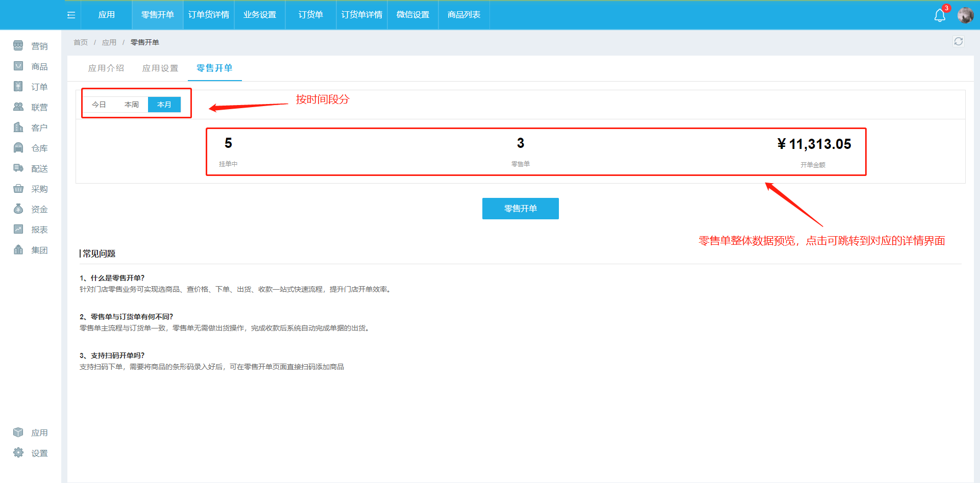Open 配送 delivery section icon
This screenshot has width=980, height=483.
coord(18,168)
